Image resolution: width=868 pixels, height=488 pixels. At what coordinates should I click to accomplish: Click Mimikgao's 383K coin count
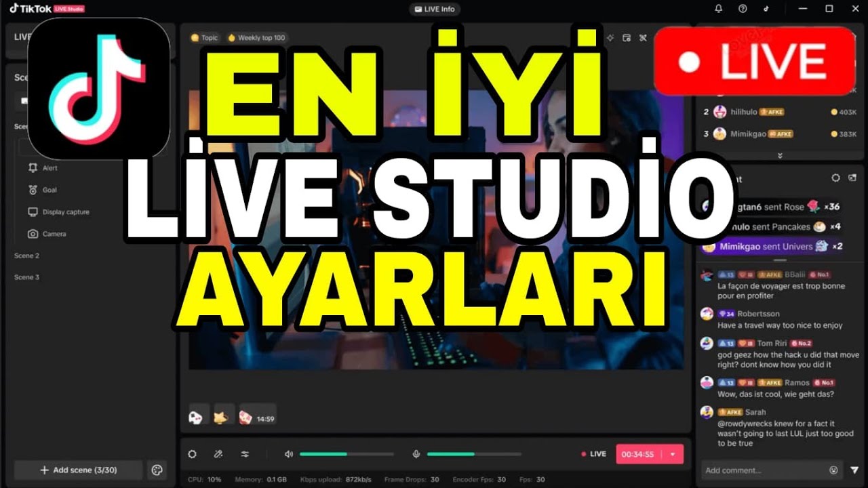[x=844, y=134]
